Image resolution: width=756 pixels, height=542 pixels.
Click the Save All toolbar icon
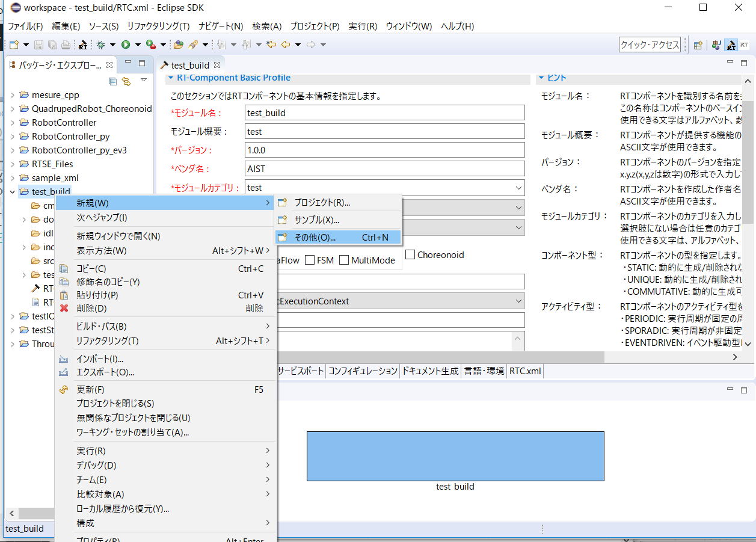tap(52, 45)
